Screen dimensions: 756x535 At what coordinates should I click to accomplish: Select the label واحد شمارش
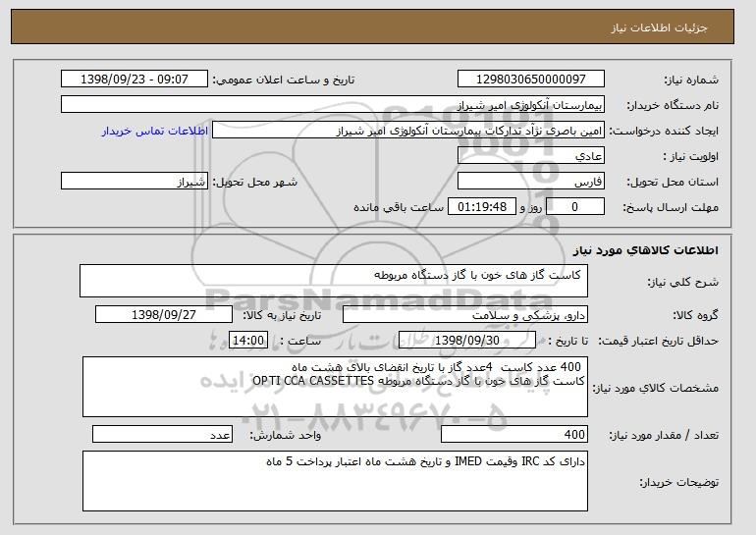point(285,435)
